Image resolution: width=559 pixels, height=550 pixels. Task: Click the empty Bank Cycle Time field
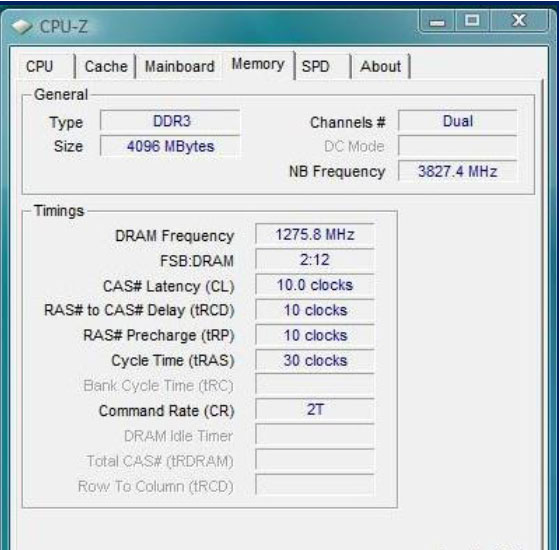click(315, 385)
